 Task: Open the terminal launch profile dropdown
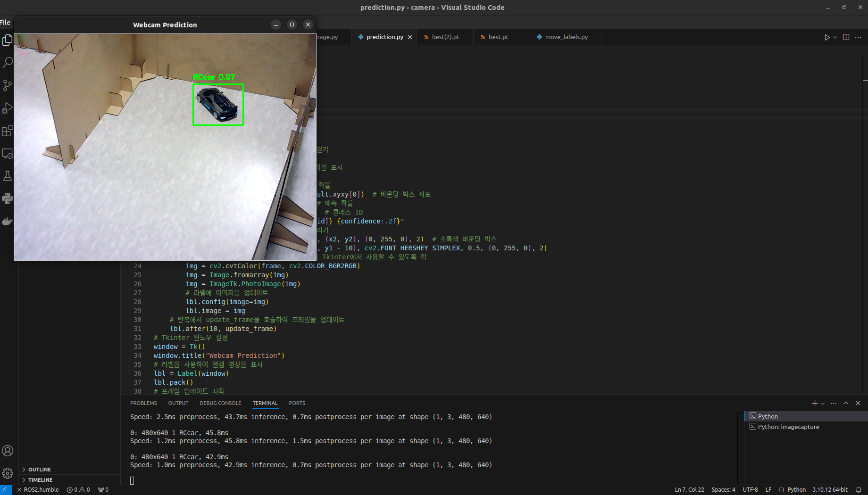[x=823, y=404]
